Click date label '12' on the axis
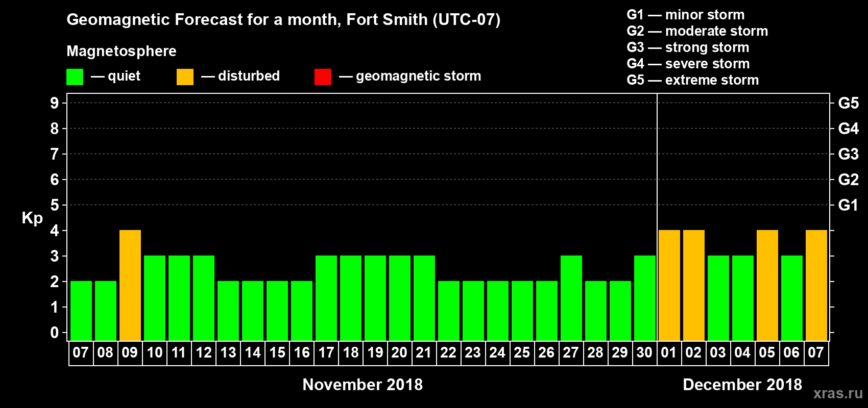The image size is (868, 408). coord(204,353)
